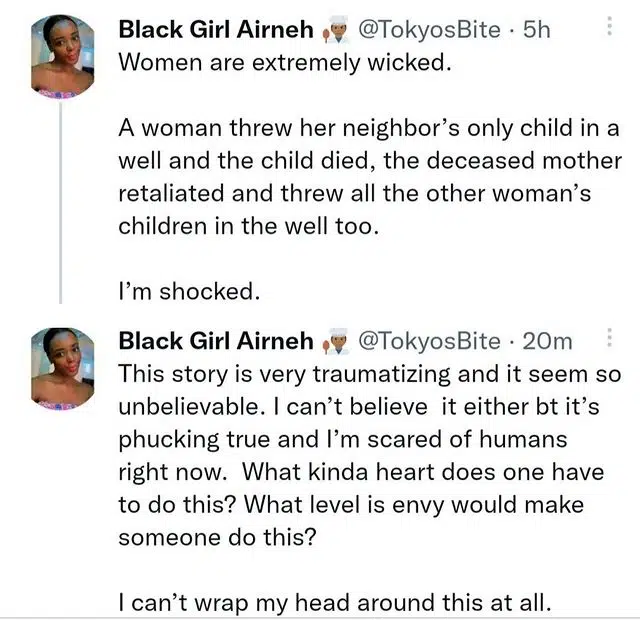
Task: Open the first tweet's three-dot more menu
Action: (609, 29)
